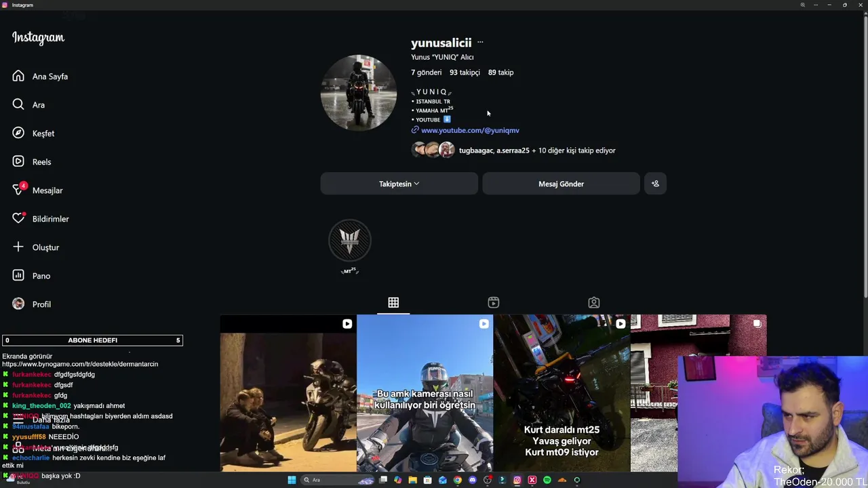Click the Ana Sayfa label
Image resolution: width=868 pixels, height=488 pixels.
click(50, 77)
